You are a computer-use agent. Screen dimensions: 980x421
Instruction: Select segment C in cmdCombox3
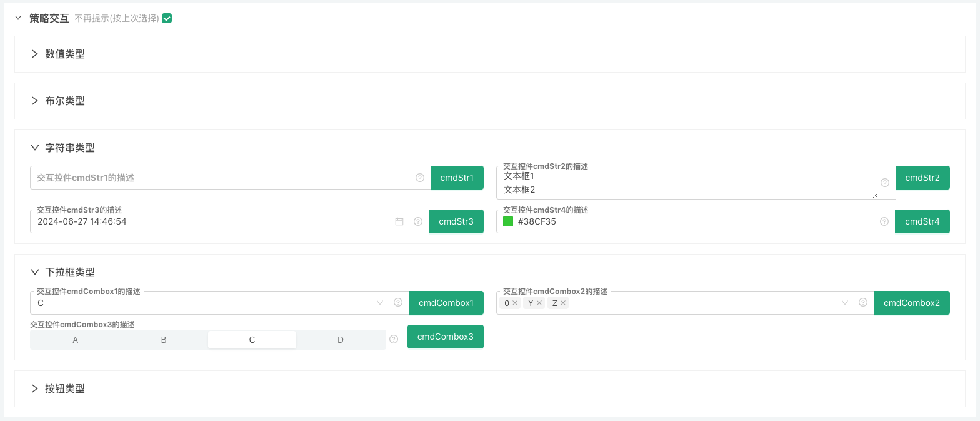[252, 340]
